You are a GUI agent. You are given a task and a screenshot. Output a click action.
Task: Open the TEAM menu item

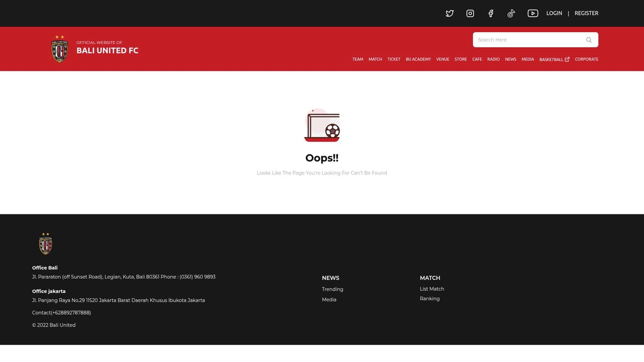point(358,60)
